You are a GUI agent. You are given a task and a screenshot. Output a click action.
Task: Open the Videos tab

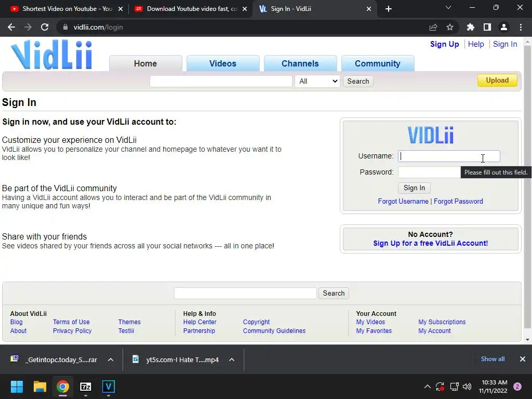click(223, 63)
